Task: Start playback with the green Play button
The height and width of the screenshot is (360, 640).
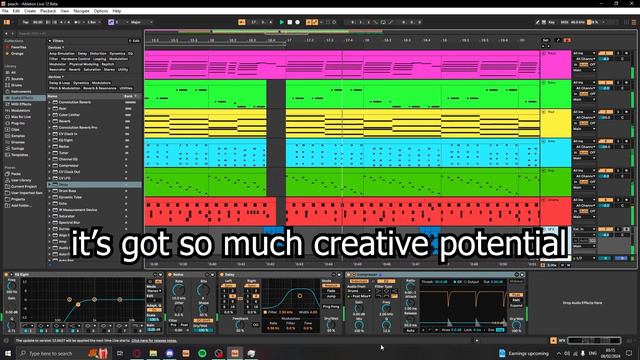Action: pyautogui.click(x=282, y=22)
